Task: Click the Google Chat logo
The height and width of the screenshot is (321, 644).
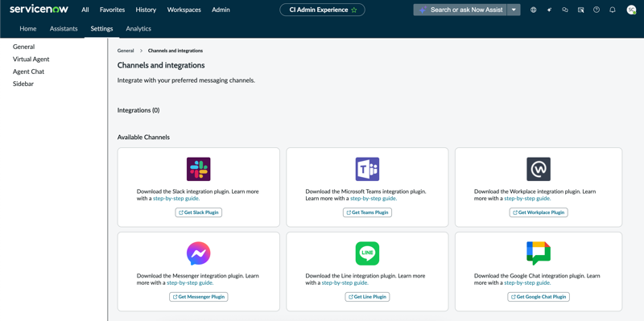Action: coord(539,253)
